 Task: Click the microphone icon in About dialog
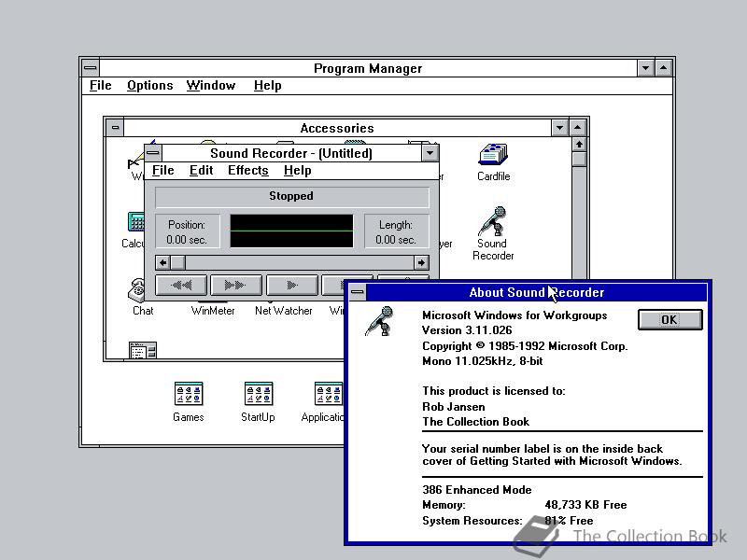coord(380,321)
